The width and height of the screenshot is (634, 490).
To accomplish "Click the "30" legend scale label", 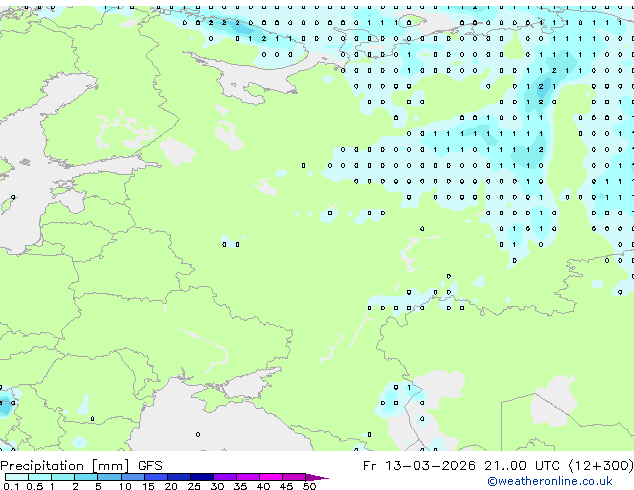I will 217,486.
